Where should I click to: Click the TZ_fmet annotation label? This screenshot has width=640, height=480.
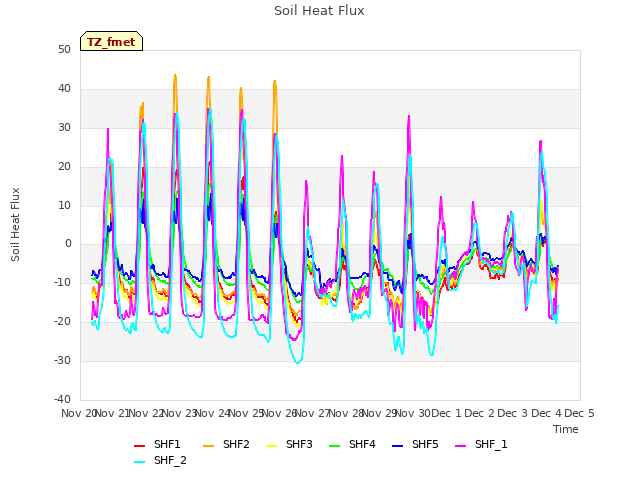point(111,42)
